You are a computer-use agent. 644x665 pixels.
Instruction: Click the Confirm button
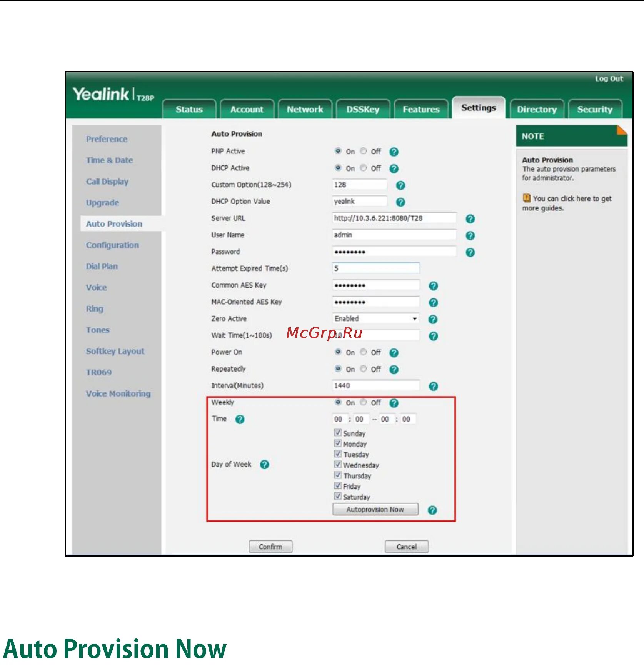click(270, 547)
